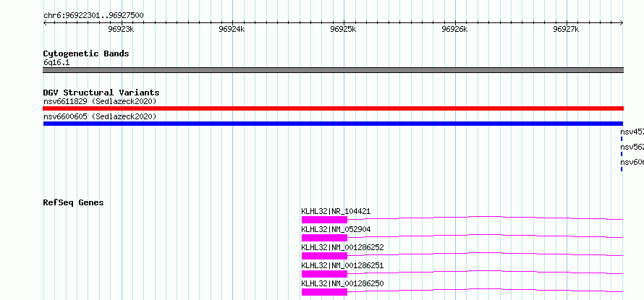Click the KLHL32|NM_001286250 transcript label

pyautogui.click(x=342, y=283)
